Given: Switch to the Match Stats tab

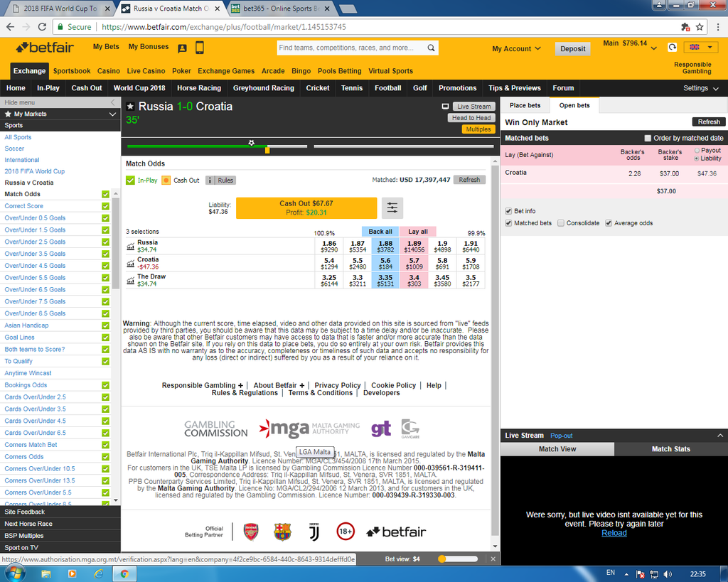Looking at the screenshot, I should click(x=671, y=449).
